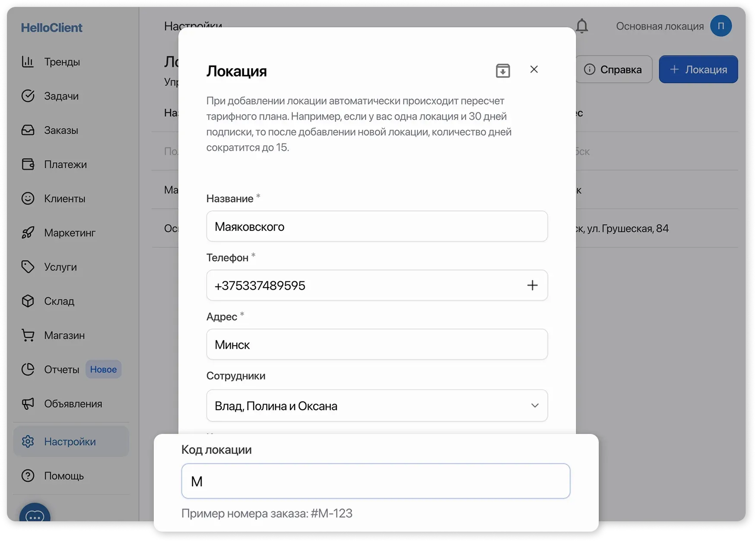Click the Склад box icon
Image resolution: width=756 pixels, height=542 pixels.
28,301
